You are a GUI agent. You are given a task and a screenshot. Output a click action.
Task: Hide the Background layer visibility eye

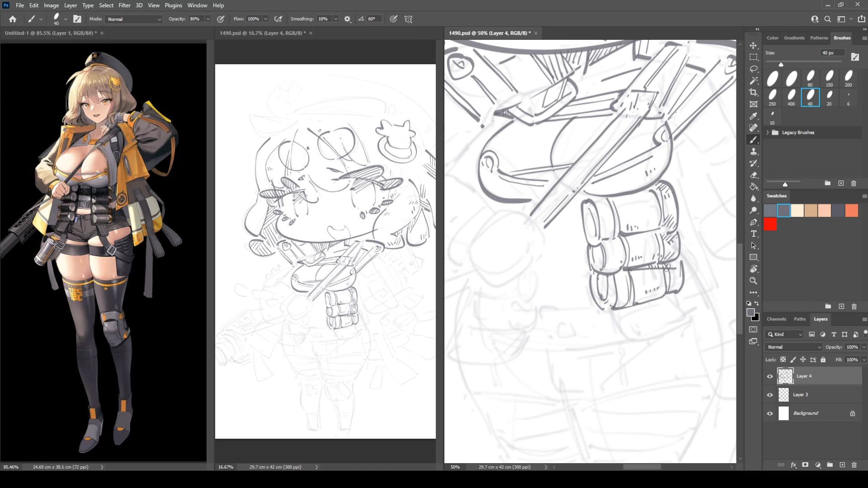coord(770,413)
